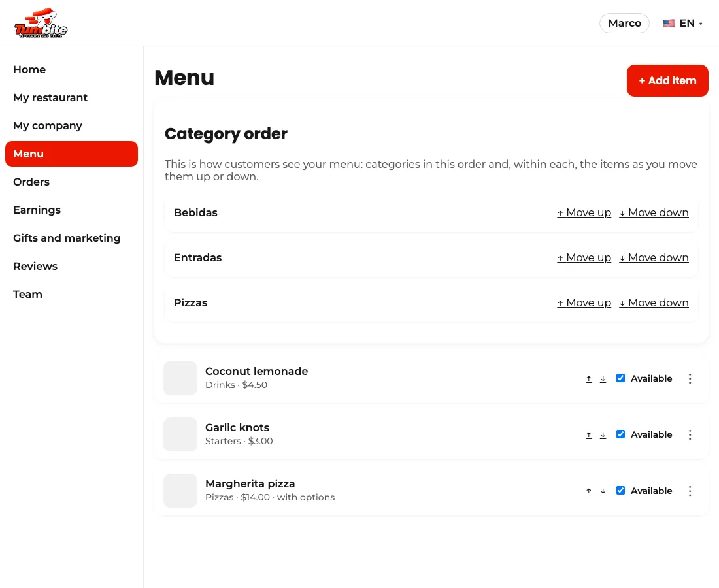Click the Garlic knots item name

(237, 427)
